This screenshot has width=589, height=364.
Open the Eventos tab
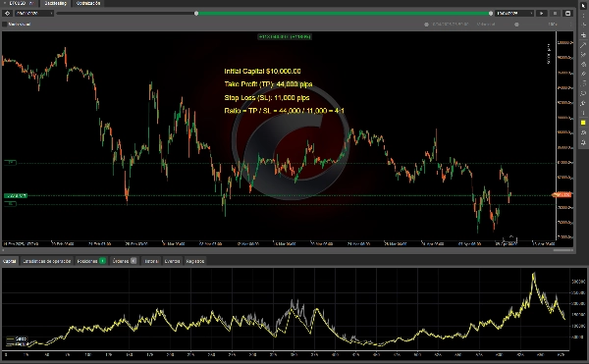click(x=172, y=261)
